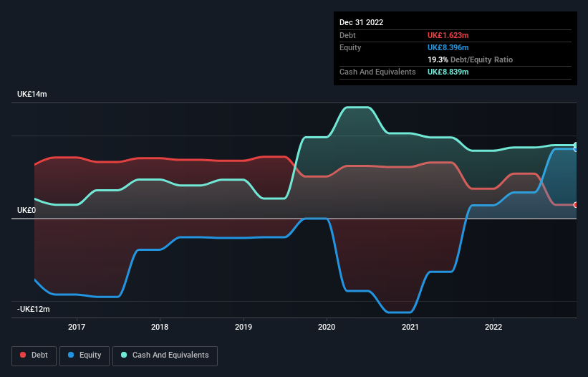
Task: Select the red Debt endpoint marker on chart
Action: 576,205
